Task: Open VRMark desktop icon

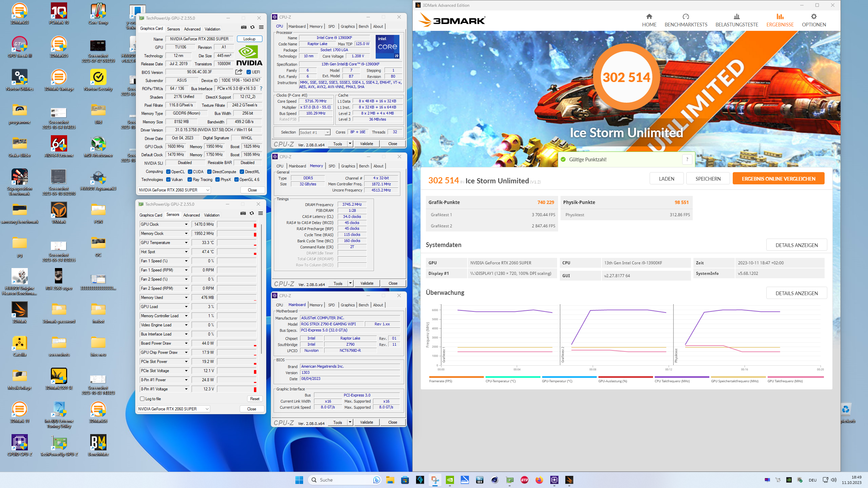Action: [59, 213]
